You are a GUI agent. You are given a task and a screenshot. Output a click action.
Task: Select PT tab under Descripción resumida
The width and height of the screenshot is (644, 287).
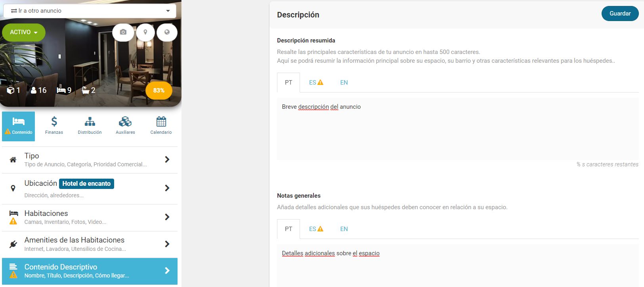pos(289,83)
